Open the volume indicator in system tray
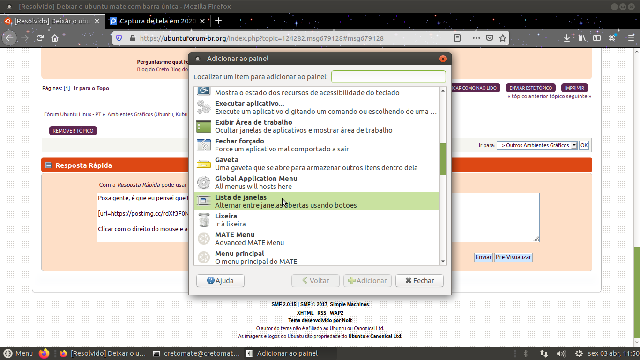This screenshot has height=360, width=640. click(561, 353)
